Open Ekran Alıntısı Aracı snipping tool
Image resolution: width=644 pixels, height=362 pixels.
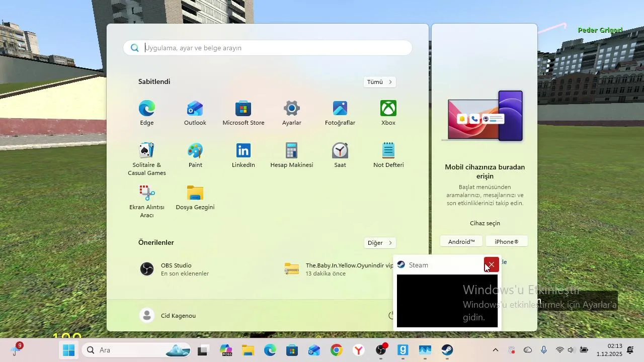147,201
